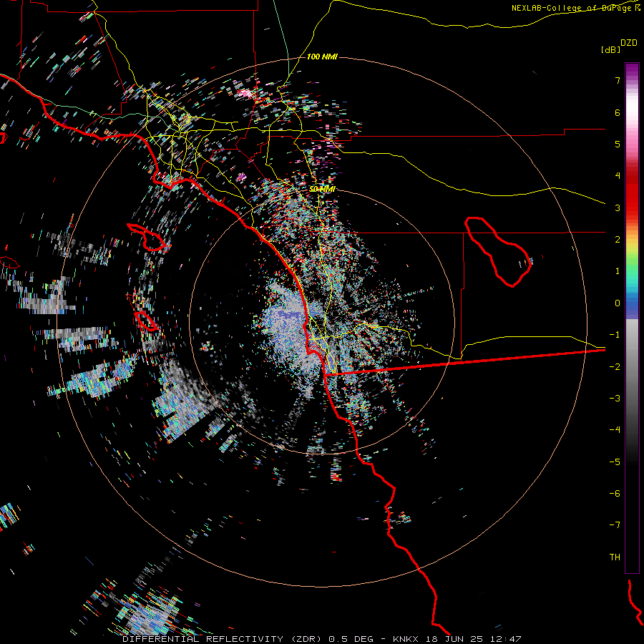Select the "DZD" product label above scale
This screenshot has width=644, height=644.
click(629, 43)
